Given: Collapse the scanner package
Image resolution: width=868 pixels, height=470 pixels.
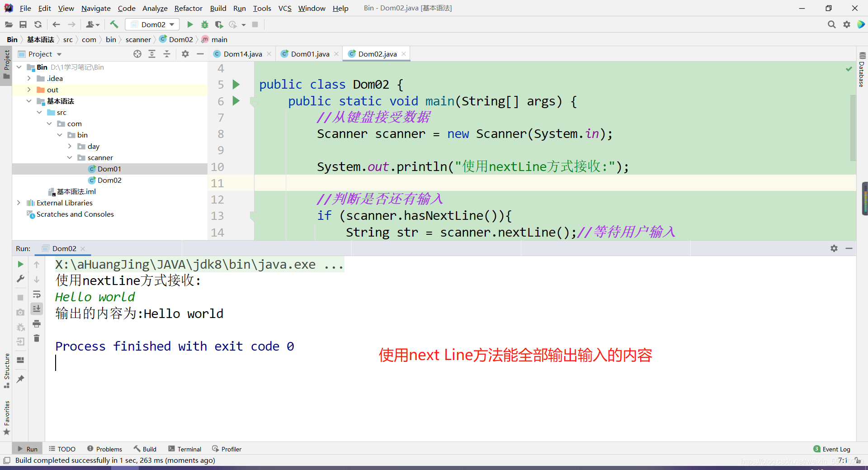Looking at the screenshot, I should click(70, 157).
